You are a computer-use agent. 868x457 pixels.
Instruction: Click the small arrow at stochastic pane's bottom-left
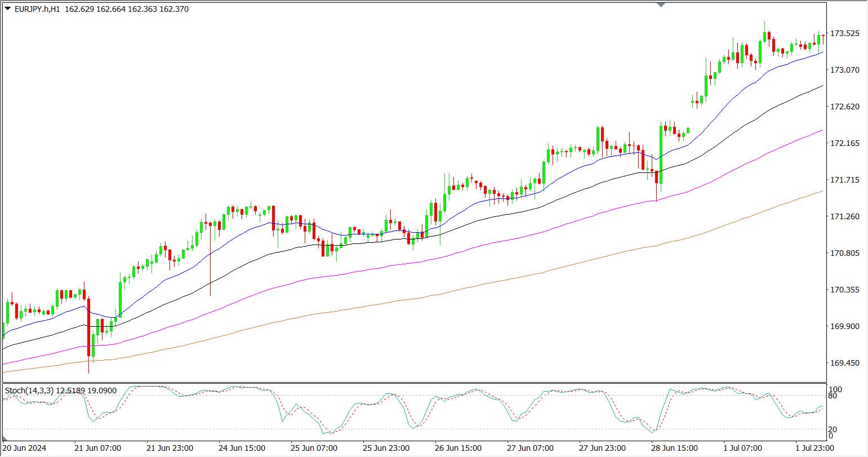point(6,438)
